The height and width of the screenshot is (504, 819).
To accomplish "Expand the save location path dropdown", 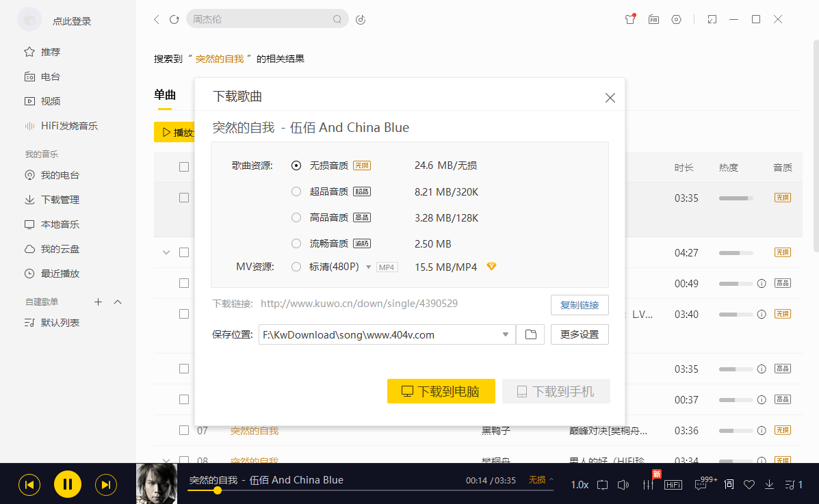I will (505, 334).
